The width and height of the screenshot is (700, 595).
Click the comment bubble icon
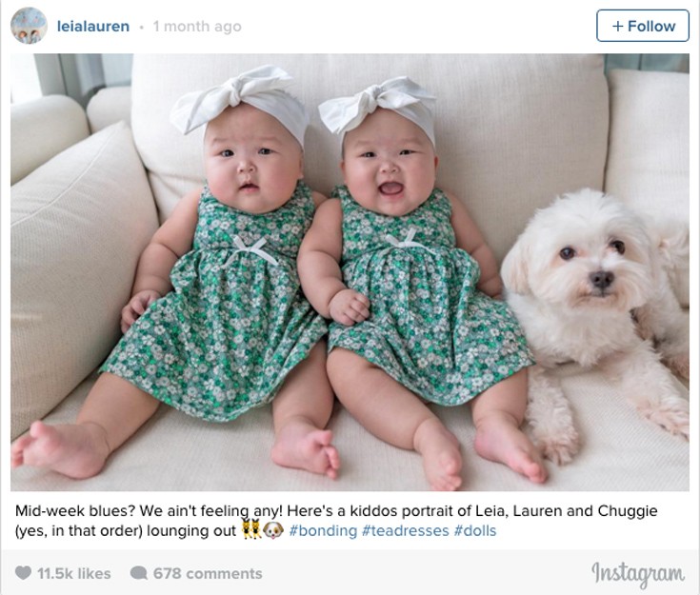click(139, 573)
